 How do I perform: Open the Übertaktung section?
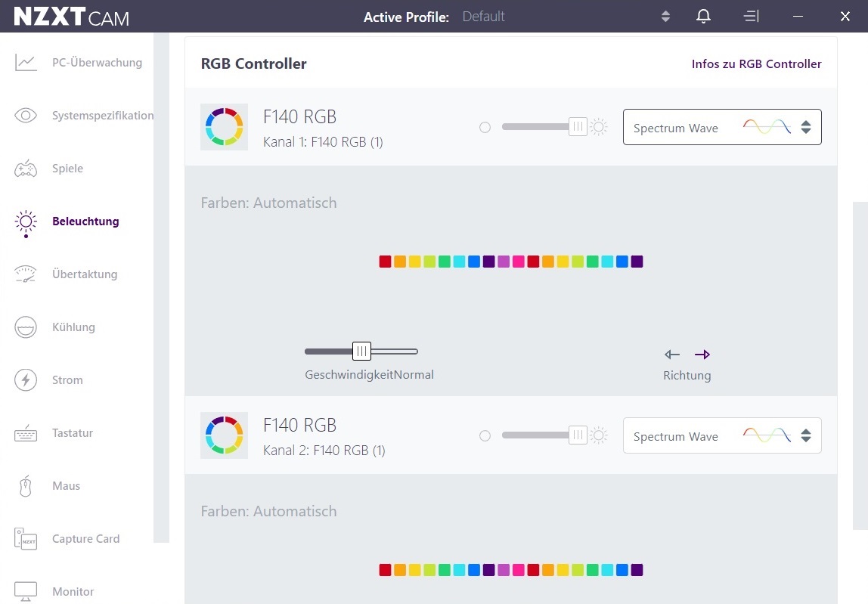click(85, 274)
